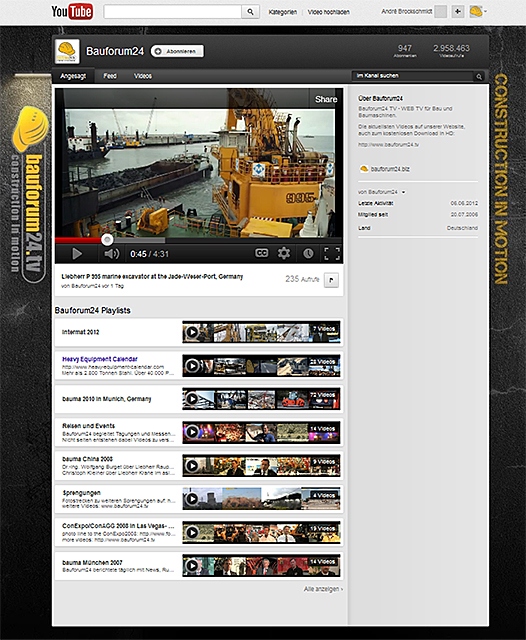
Task: Click the YouTube search input field
Action: [173, 12]
